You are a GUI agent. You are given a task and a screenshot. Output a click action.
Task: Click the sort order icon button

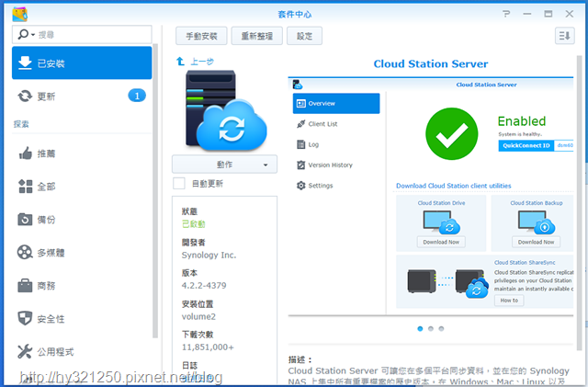565,36
